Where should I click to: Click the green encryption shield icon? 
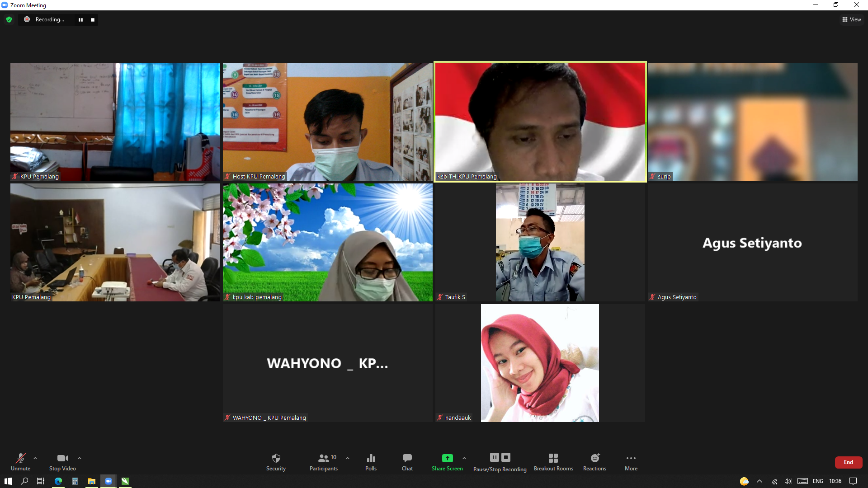9,19
